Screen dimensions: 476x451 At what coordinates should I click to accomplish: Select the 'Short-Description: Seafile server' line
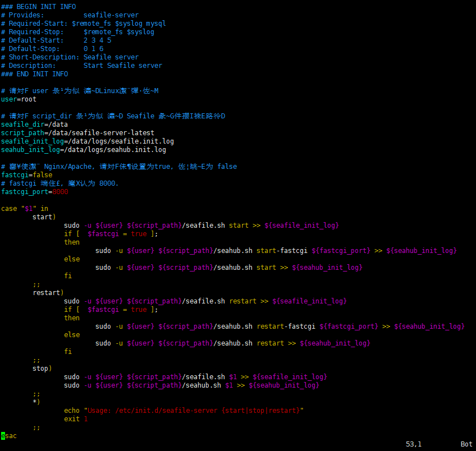[x=70, y=57]
